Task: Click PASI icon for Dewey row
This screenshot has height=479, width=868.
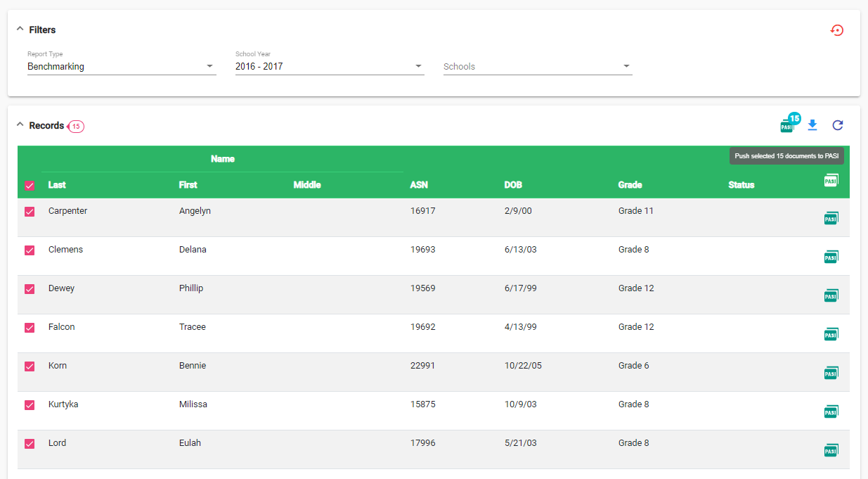Action: (831, 295)
